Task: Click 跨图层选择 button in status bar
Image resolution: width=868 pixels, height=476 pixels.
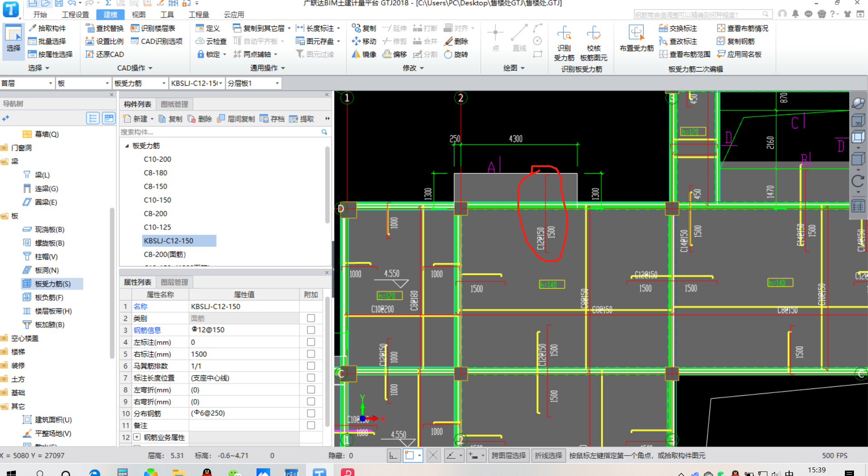Action: (509, 456)
